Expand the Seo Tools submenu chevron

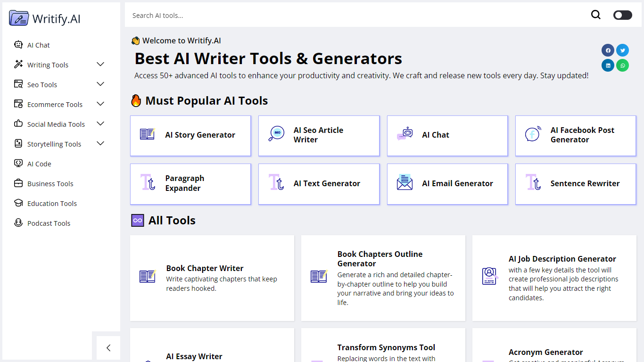pos(100,84)
